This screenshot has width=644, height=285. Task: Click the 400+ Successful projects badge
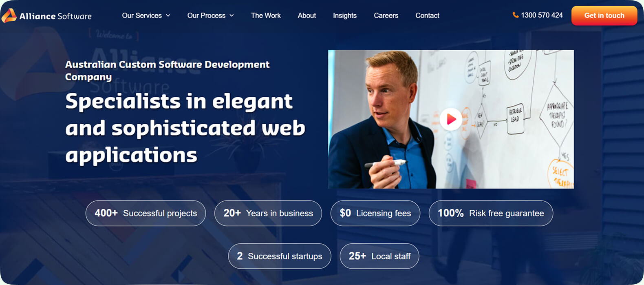(146, 213)
